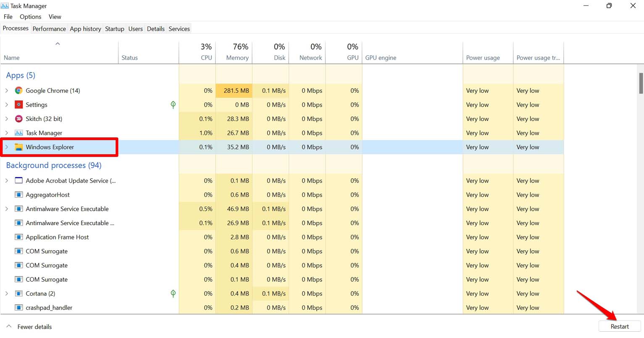Screen dimensions: 644x338
Task: Click the Windows Explorer folder icon
Action: click(x=18, y=147)
